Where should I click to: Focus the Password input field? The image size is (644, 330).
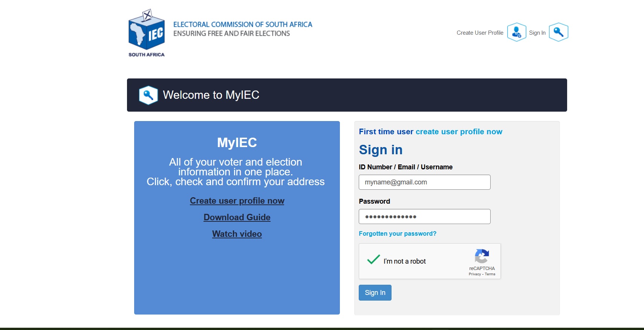click(424, 216)
